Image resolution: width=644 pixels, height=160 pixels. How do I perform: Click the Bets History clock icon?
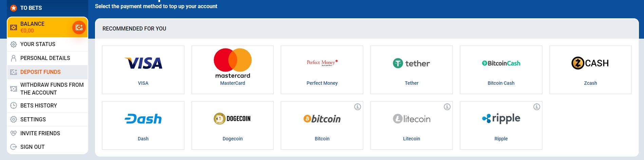click(x=14, y=105)
